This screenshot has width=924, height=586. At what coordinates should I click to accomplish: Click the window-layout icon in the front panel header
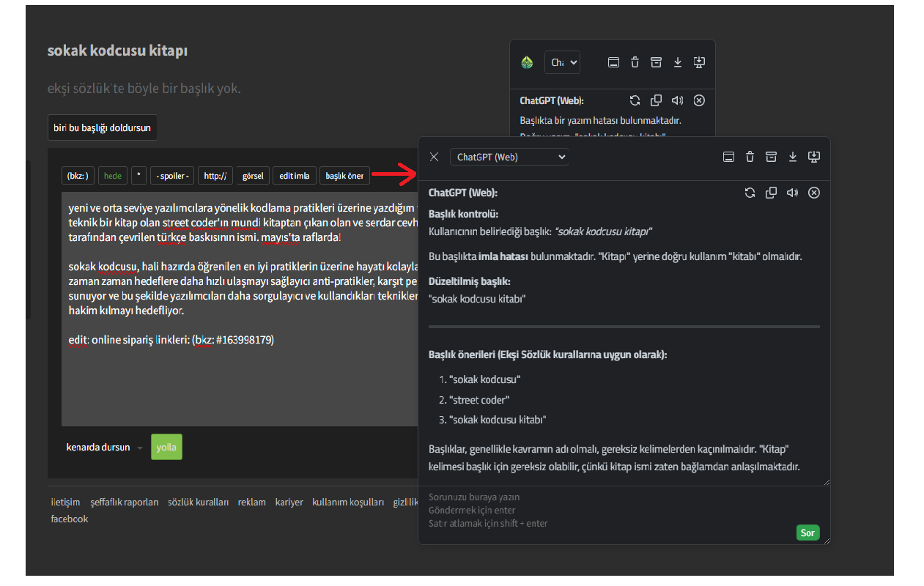[x=728, y=157]
